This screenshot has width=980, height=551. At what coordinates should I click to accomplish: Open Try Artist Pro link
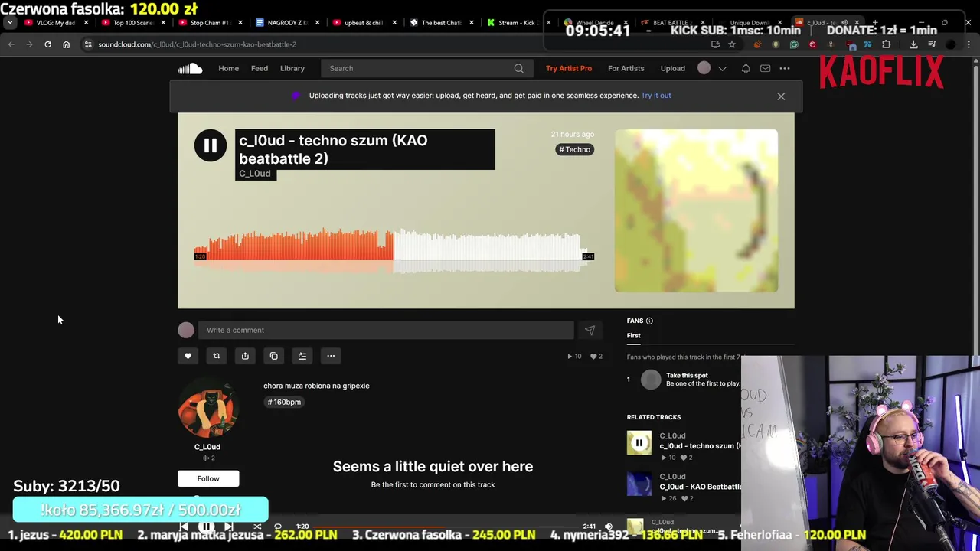pyautogui.click(x=569, y=68)
